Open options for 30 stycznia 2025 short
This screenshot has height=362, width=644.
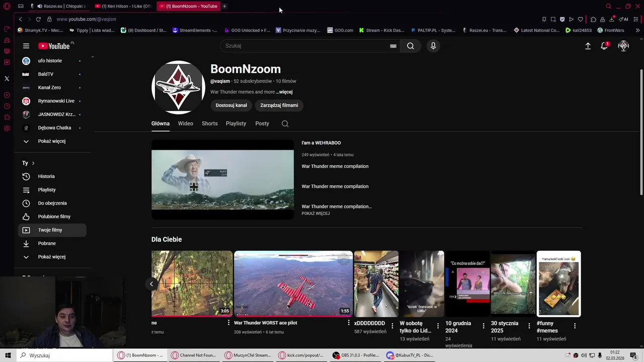529,326
